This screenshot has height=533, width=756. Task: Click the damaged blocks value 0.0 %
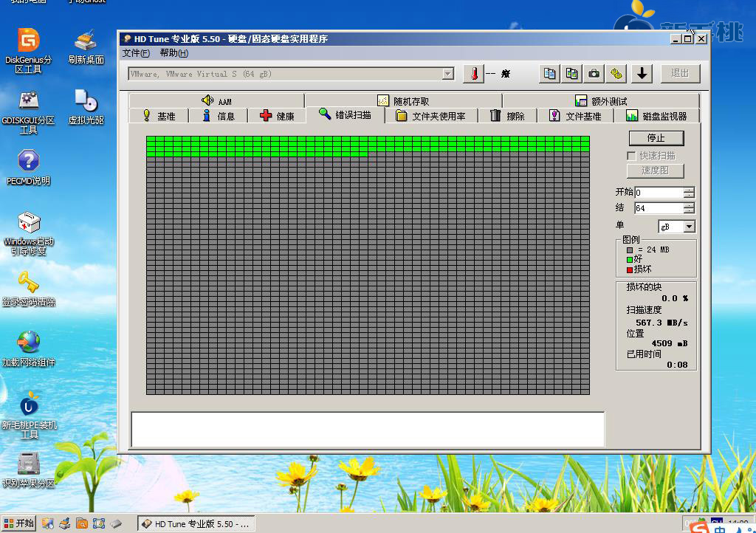(x=675, y=299)
